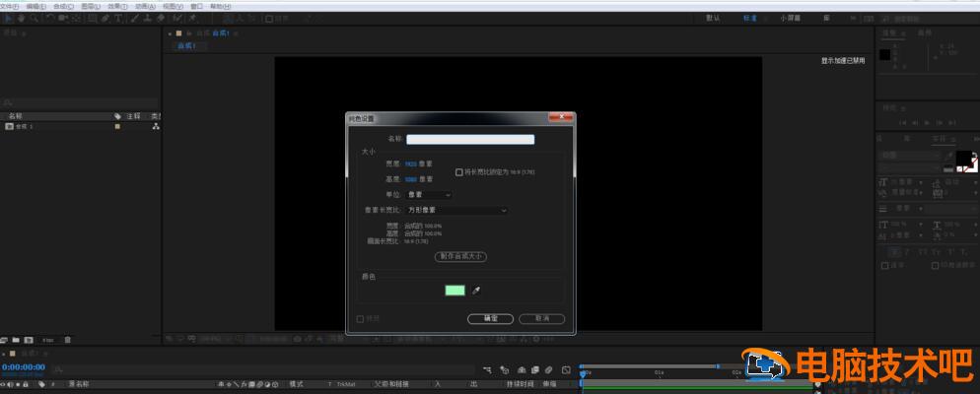The height and width of the screenshot is (394, 980).
Task: Open the Graph Editor in timeline
Action: pos(566,369)
